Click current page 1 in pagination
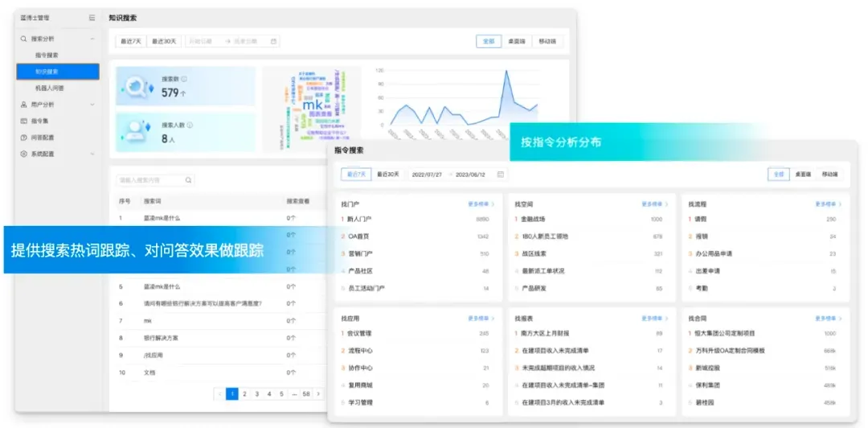The width and height of the screenshot is (868, 428). pos(232,394)
